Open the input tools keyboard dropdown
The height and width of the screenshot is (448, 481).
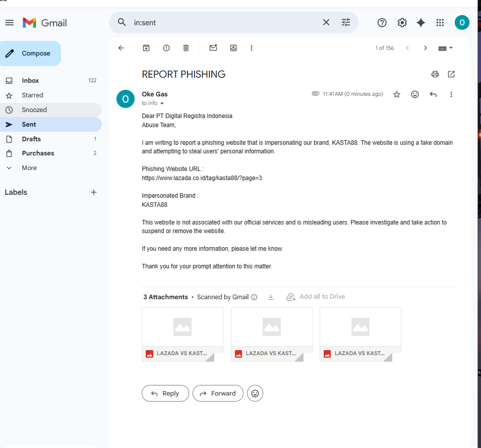[446, 48]
